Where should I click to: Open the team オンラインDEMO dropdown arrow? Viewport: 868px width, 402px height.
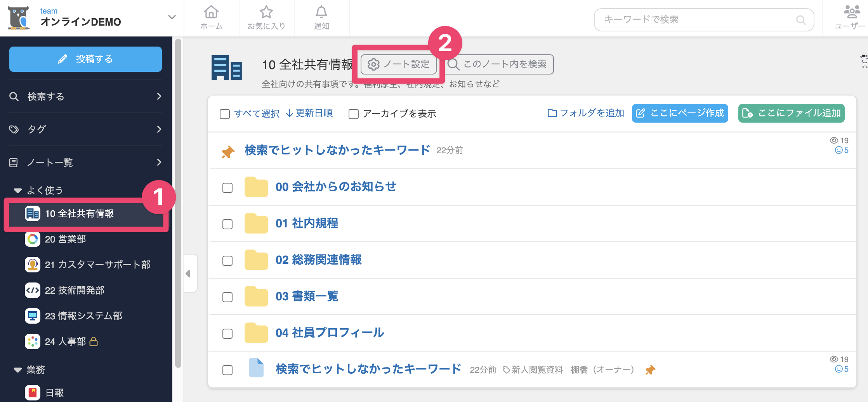coord(172,17)
